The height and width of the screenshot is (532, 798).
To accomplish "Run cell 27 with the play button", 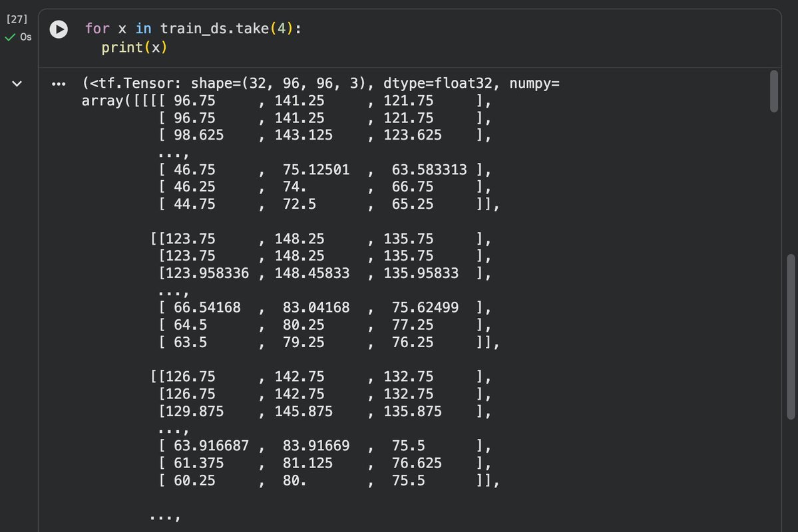I will tap(59, 29).
